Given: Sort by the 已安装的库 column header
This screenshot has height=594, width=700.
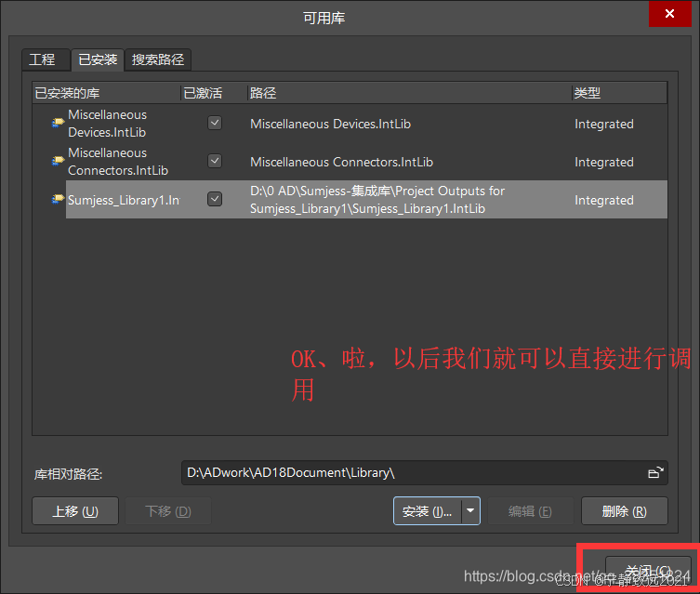Looking at the screenshot, I should pyautogui.click(x=107, y=93).
